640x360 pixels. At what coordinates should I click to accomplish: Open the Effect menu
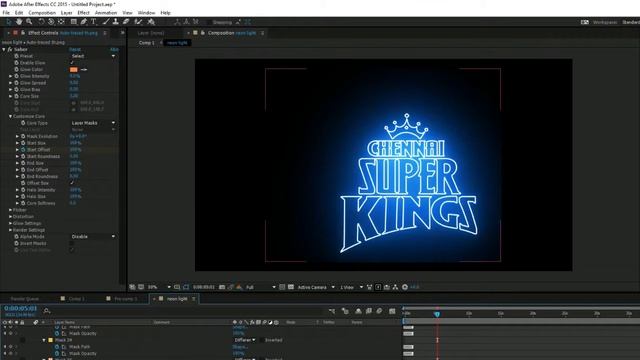click(83, 13)
